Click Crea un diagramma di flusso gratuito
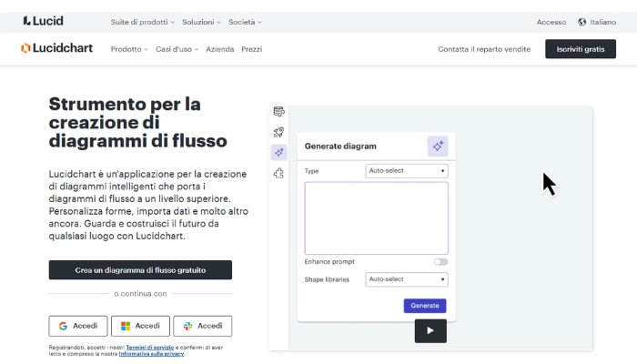The image size is (637, 364). click(x=140, y=269)
